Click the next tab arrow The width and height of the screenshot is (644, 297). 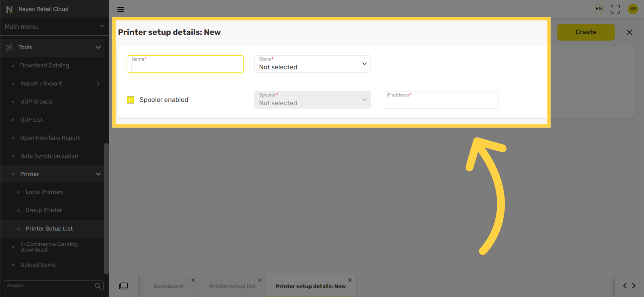coord(634,286)
